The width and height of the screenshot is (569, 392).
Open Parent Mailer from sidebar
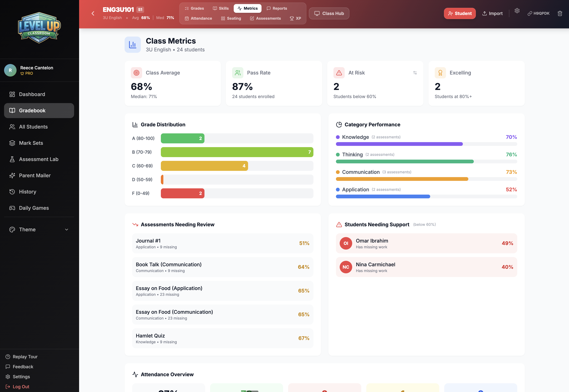coord(35,175)
